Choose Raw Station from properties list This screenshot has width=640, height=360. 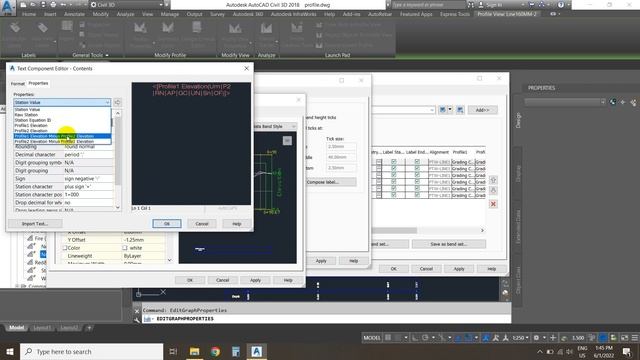62,115
